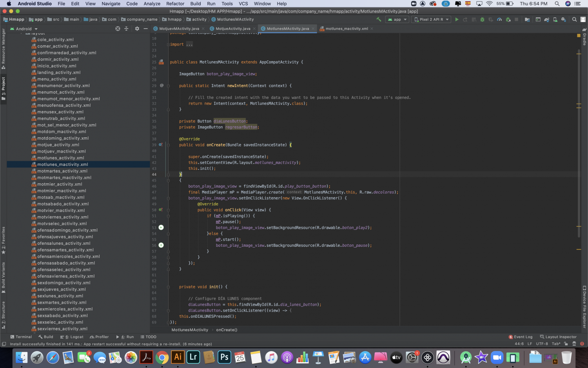Switch to the motlunes_mactivity.xml tab
Screen dimensions: 588x368
pos(347,29)
